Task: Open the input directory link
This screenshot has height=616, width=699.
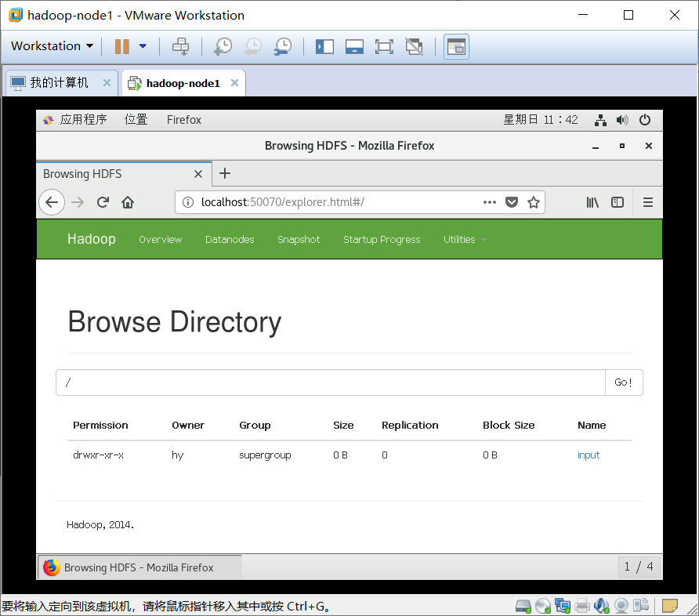Action: click(x=588, y=455)
